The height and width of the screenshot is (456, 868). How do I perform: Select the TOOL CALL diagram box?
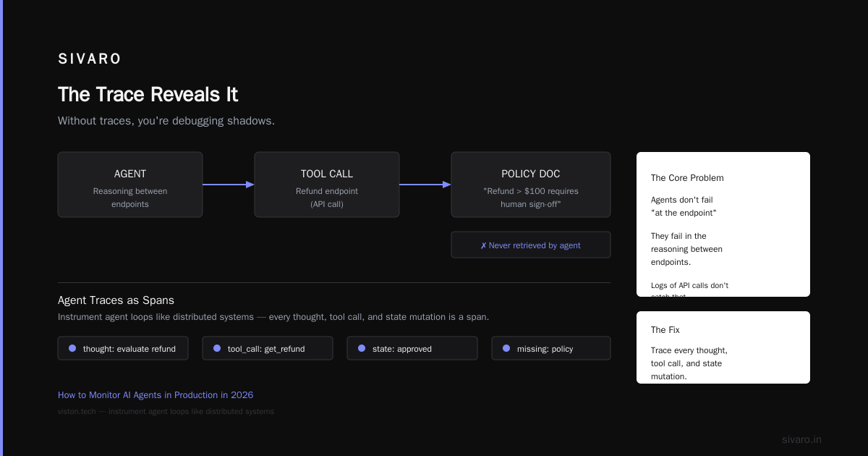[327, 185]
